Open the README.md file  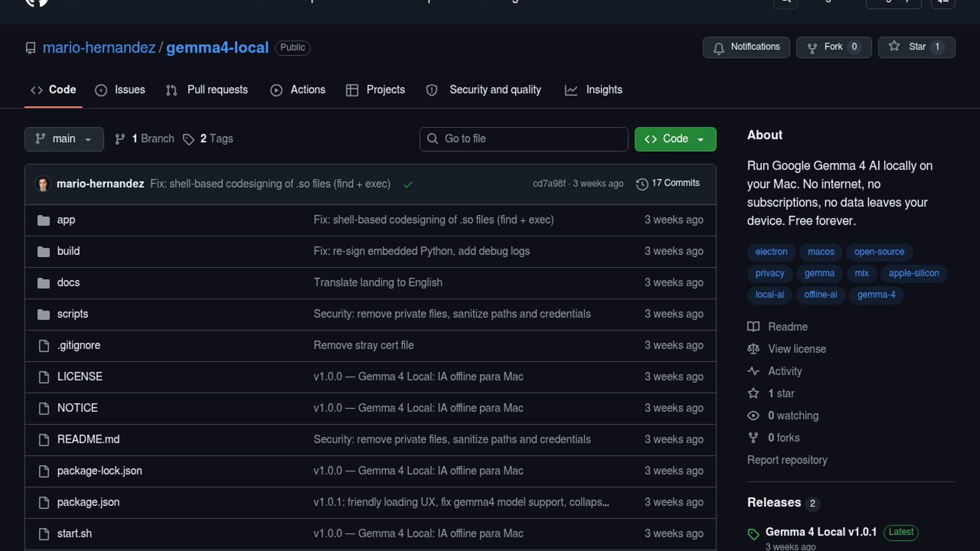click(x=88, y=440)
